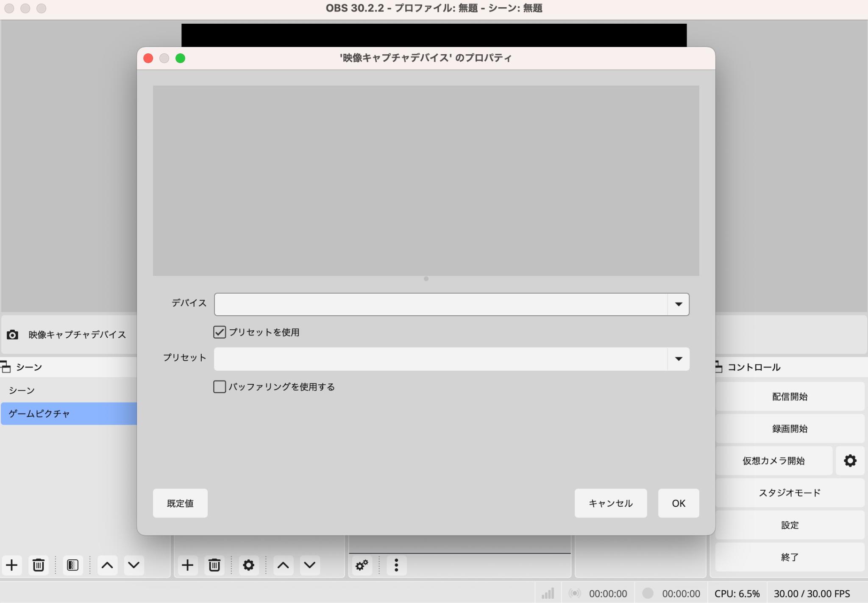Open the scene filters icon
The width and height of the screenshot is (868, 603).
[72, 565]
